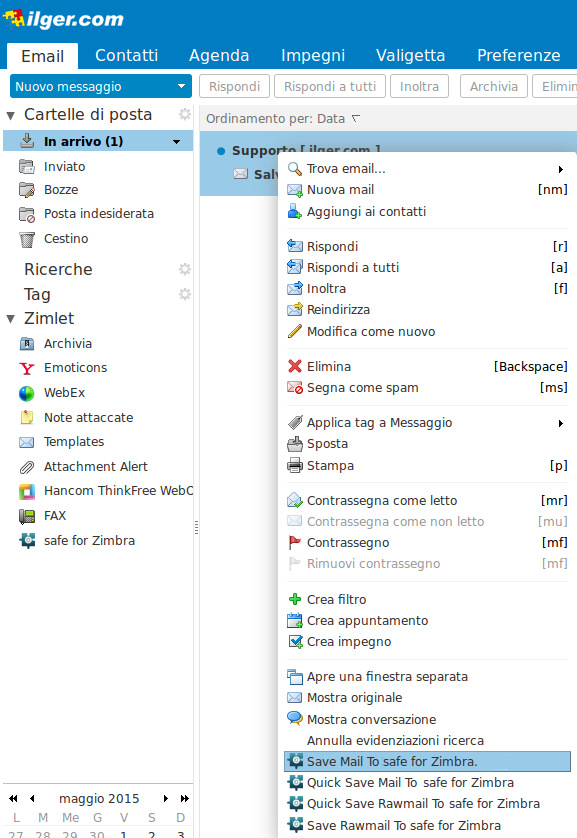Screen dimensions: 577x838
Task: Expand the In arrivo folder dropdown arrow
Action: 176,142
